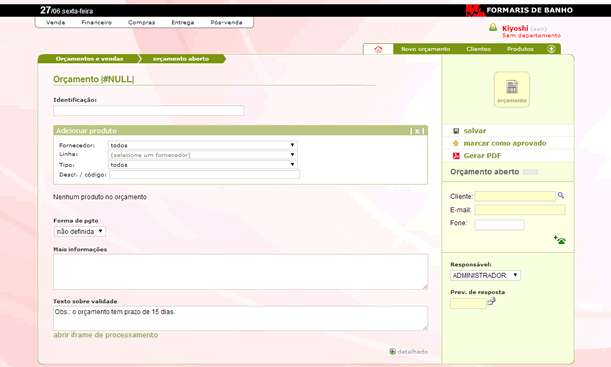This screenshot has height=367, width=611.
Task: Click the round arrow icon after Produtos
Action: (551, 49)
